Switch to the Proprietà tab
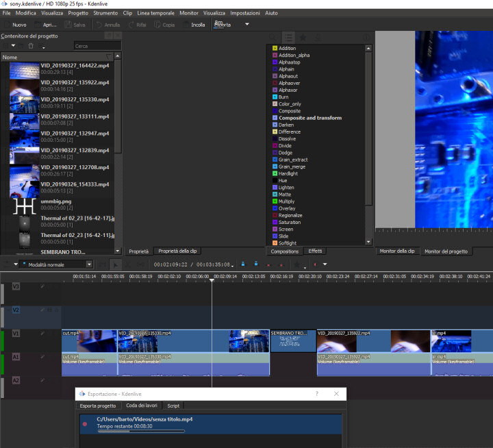 coord(138,251)
